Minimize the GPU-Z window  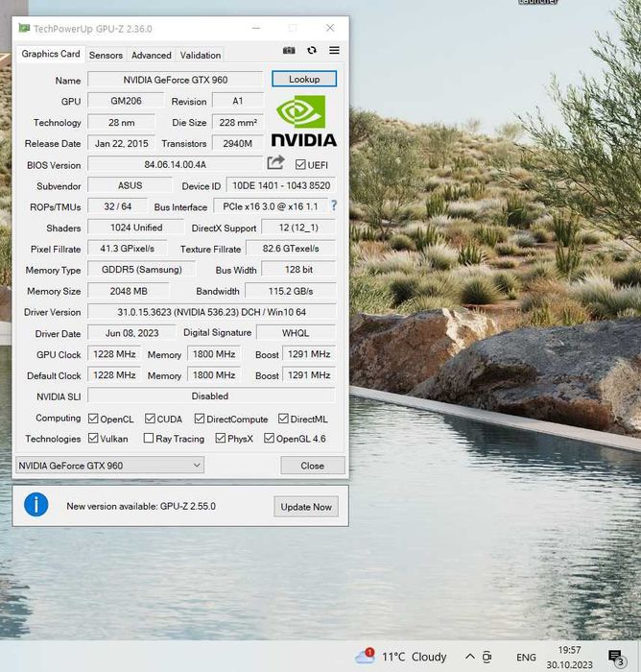click(256, 28)
